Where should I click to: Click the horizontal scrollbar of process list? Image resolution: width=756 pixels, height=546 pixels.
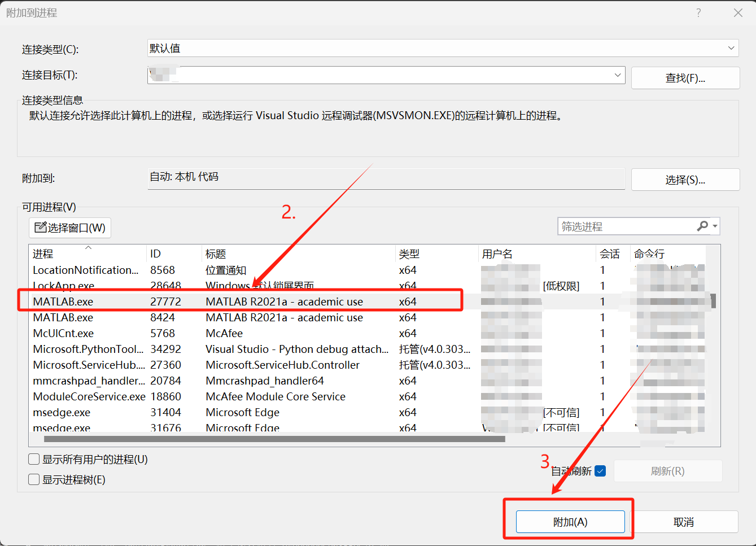[274, 439]
